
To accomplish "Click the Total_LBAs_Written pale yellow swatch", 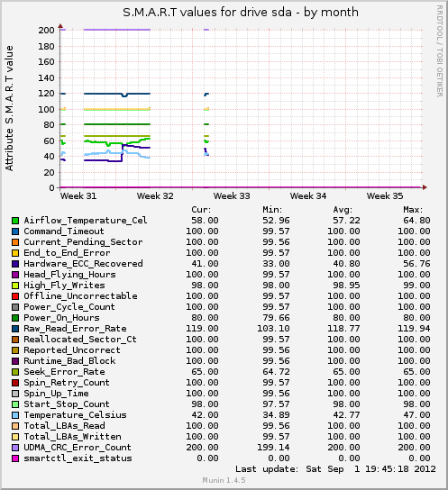I will coord(15,437).
